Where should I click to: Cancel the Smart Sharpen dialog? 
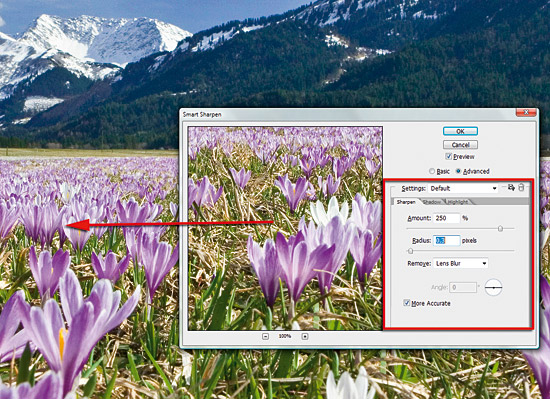(x=460, y=144)
